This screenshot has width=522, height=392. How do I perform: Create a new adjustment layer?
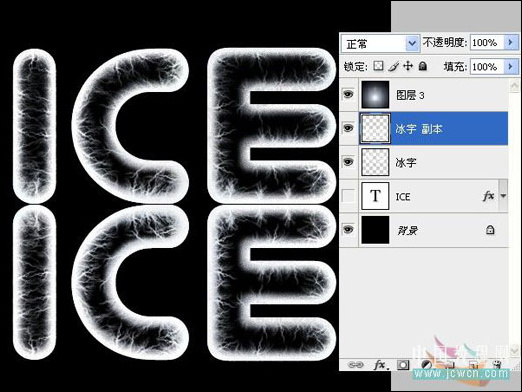[x=426, y=365]
